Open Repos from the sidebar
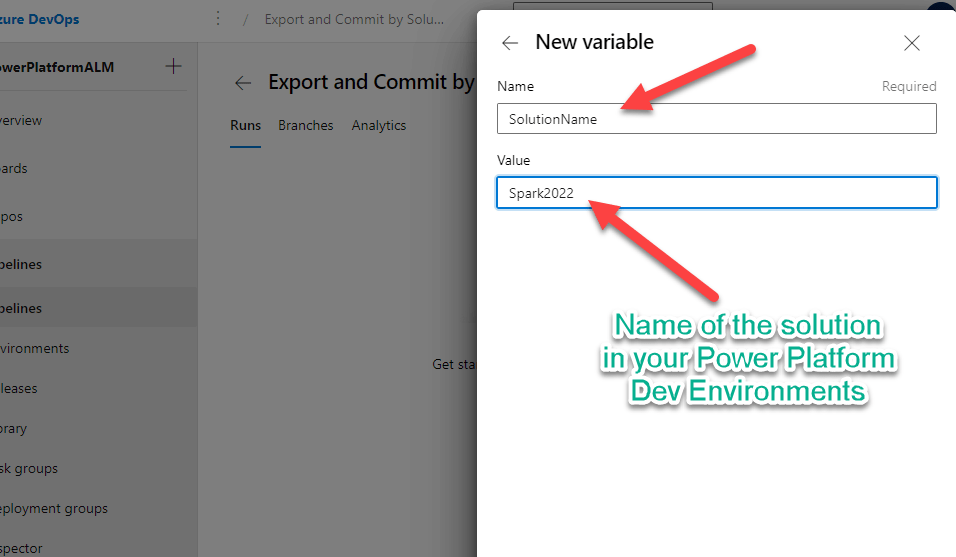 tap(12, 216)
